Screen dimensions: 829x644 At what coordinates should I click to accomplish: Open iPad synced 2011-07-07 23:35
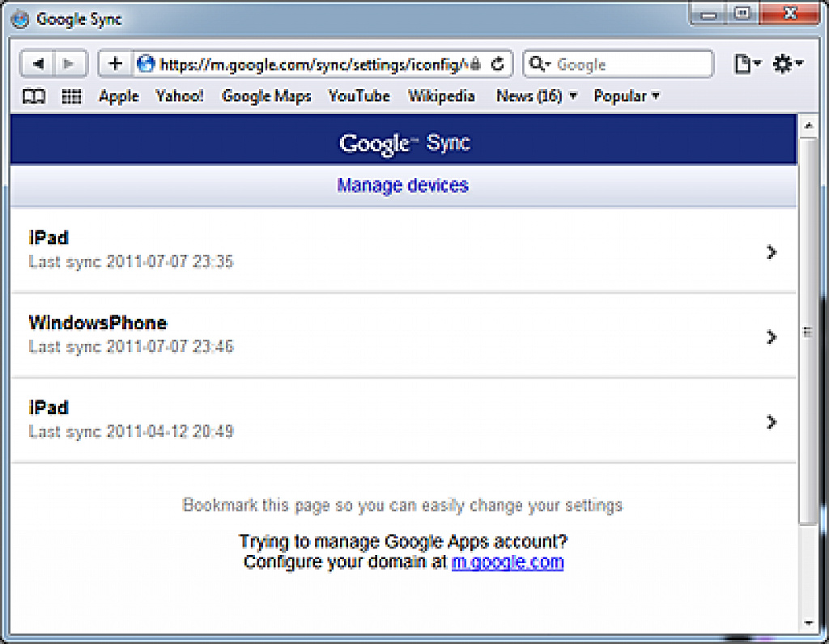click(x=403, y=251)
